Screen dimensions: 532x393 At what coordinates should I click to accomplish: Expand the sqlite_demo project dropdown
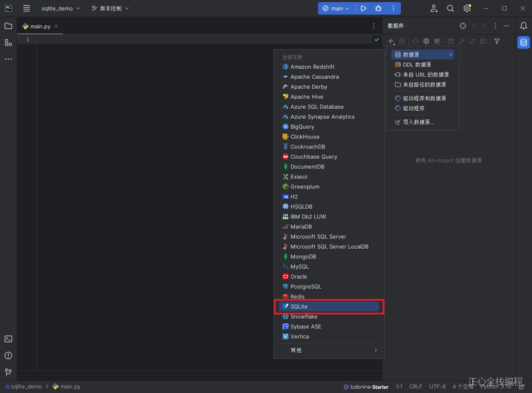pyautogui.click(x=61, y=8)
